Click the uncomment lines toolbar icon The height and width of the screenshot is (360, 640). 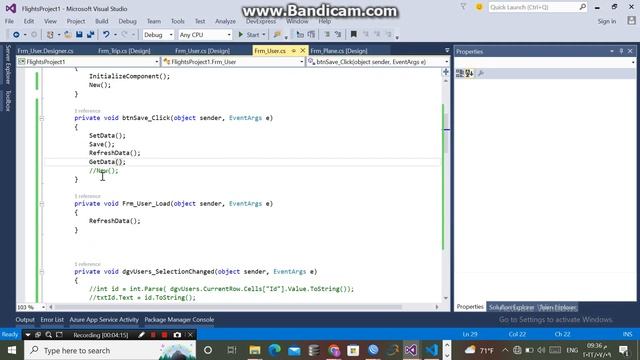click(338, 35)
